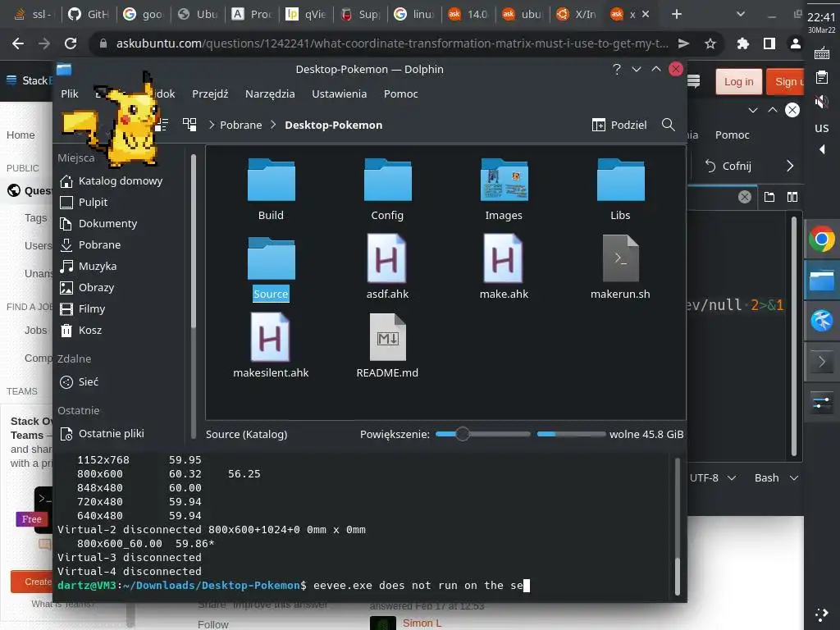840x630 pixels.
Task: Click the free disk space bar
Action: point(571,435)
